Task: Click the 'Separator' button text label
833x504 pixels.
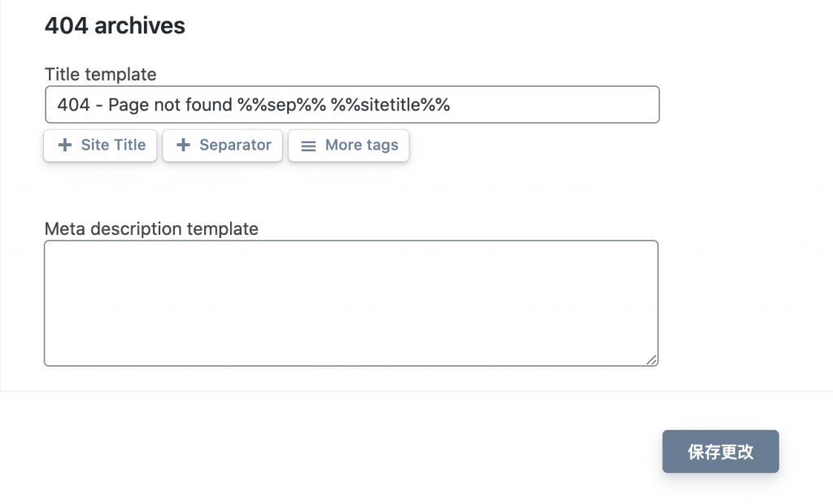Action: tap(235, 146)
